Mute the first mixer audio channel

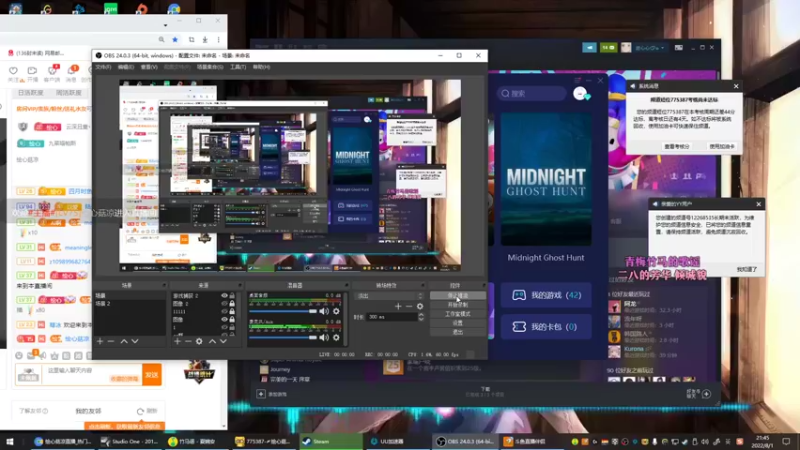pos(324,311)
